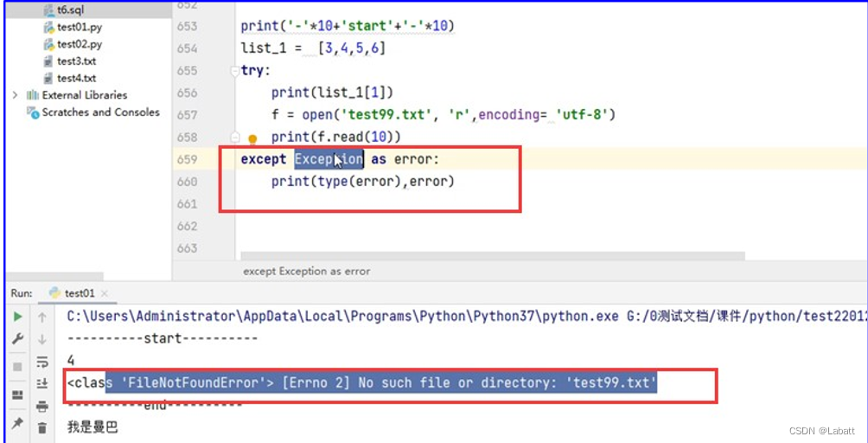Clear console output with the trash icon
The height and width of the screenshot is (443, 868).
pos(42,427)
